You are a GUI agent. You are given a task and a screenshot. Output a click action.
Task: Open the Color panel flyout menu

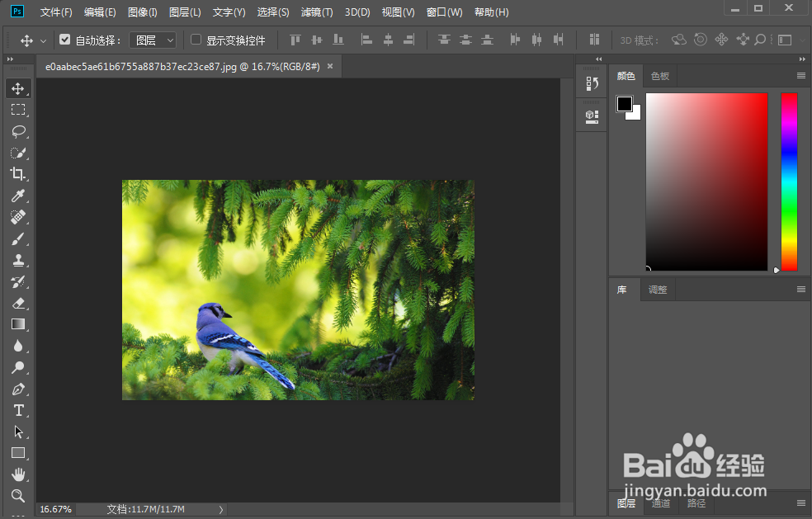[800, 76]
